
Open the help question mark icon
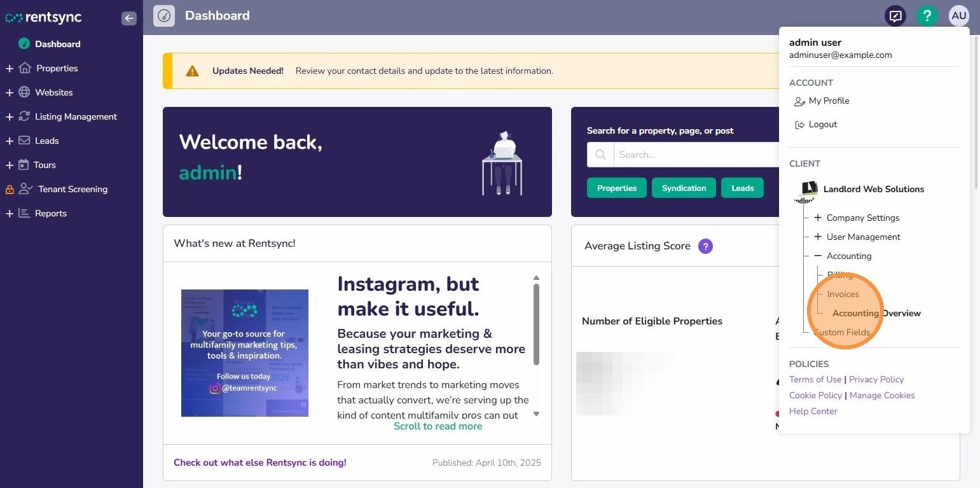pos(927,16)
